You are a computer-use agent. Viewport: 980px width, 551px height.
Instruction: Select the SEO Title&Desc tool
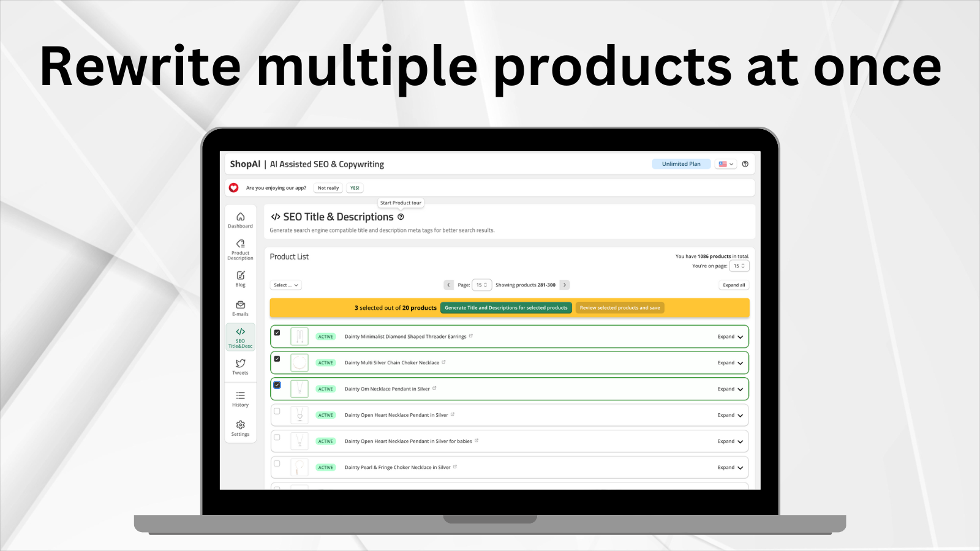tap(240, 337)
